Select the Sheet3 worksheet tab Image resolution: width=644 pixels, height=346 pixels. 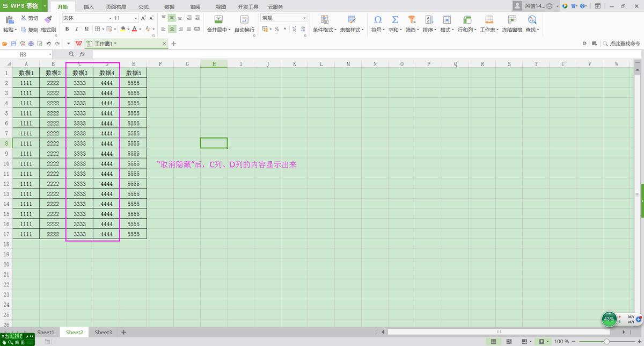click(x=103, y=332)
